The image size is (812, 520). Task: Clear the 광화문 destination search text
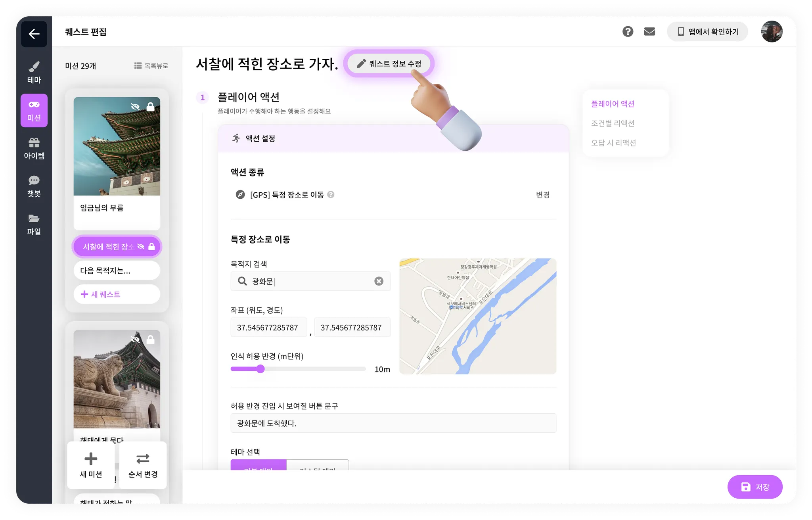379,281
